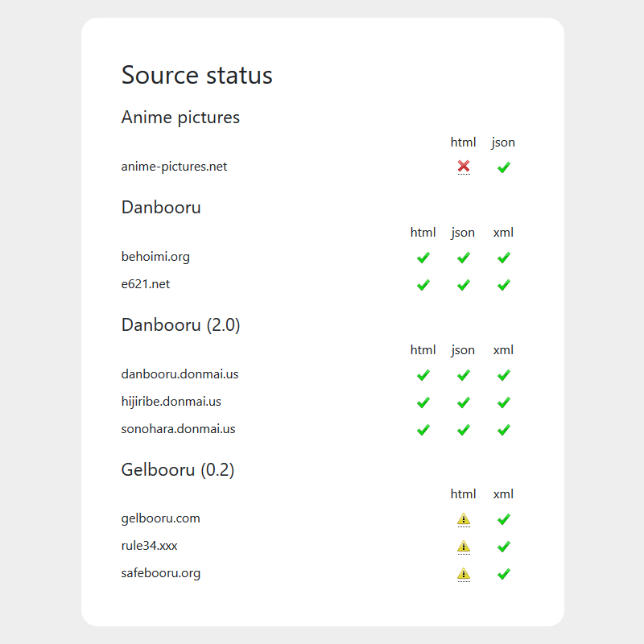This screenshot has height=644, width=644.
Task: Select the anime-pictures.net source name
Action: tap(174, 167)
